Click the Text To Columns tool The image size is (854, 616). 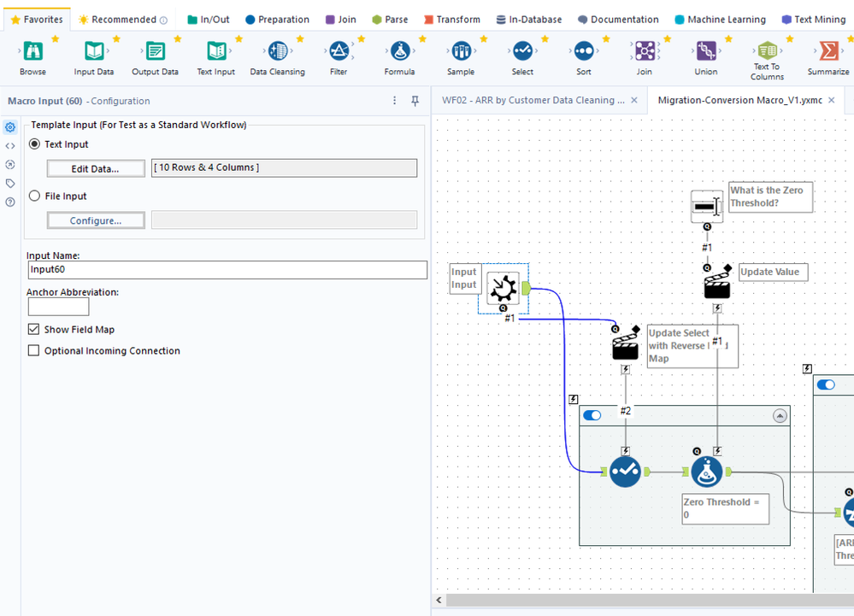click(767, 50)
